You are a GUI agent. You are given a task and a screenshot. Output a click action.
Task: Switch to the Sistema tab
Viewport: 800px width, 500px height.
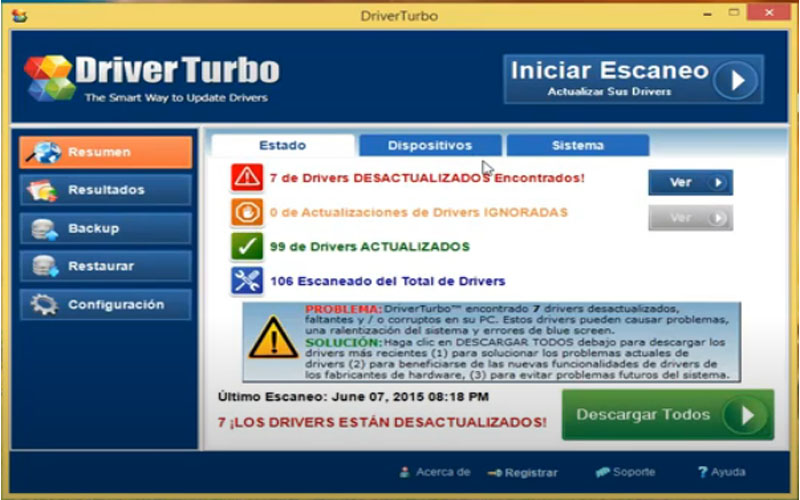point(578,145)
